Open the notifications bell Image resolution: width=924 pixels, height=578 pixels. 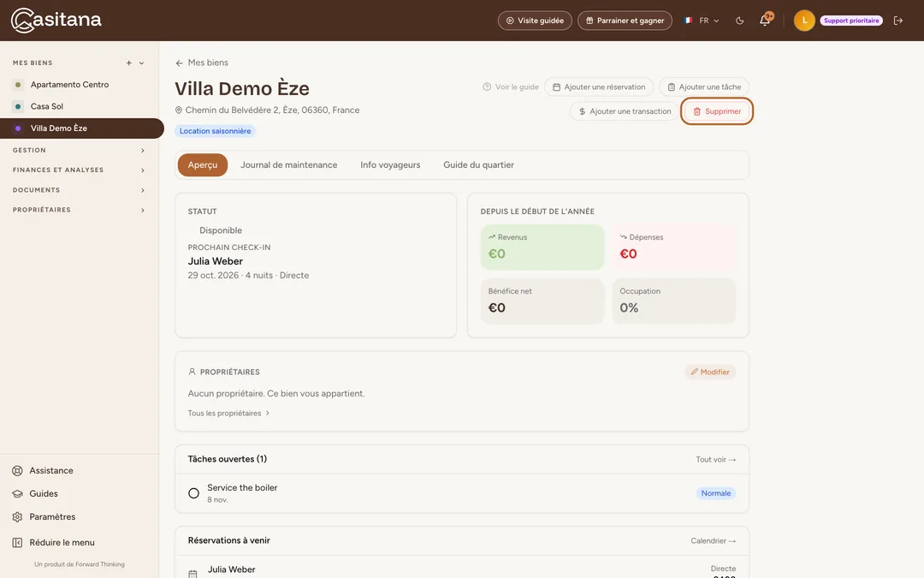click(x=765, y=20)
